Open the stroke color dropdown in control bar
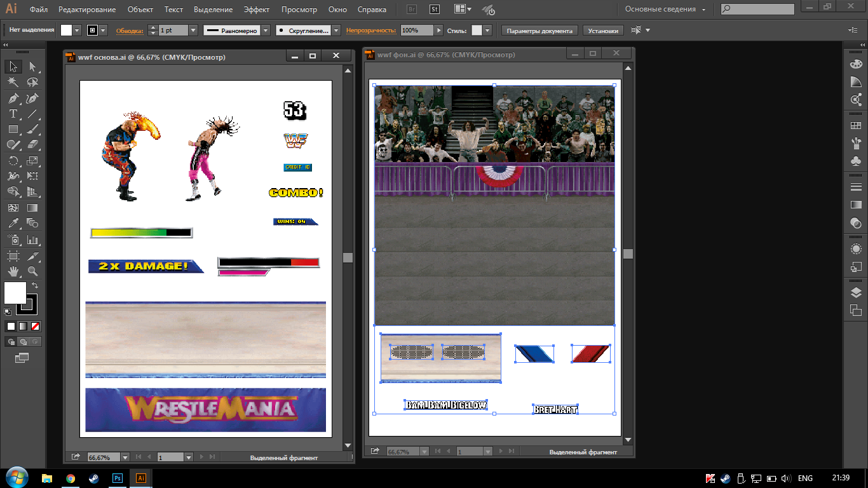 [104, 30]
